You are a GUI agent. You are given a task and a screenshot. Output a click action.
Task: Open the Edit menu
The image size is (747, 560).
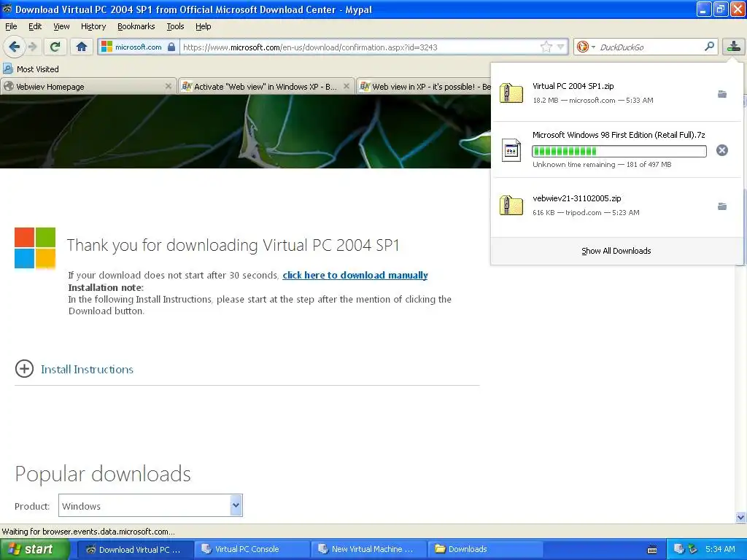coord(35,26)
